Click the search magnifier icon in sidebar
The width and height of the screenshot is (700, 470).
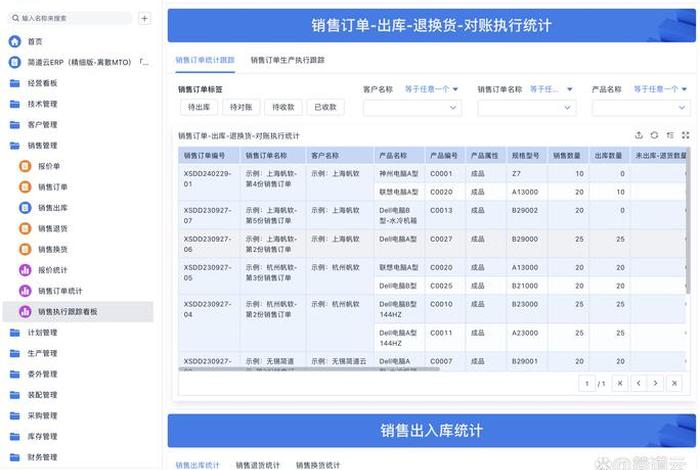(x=16, y=18)
